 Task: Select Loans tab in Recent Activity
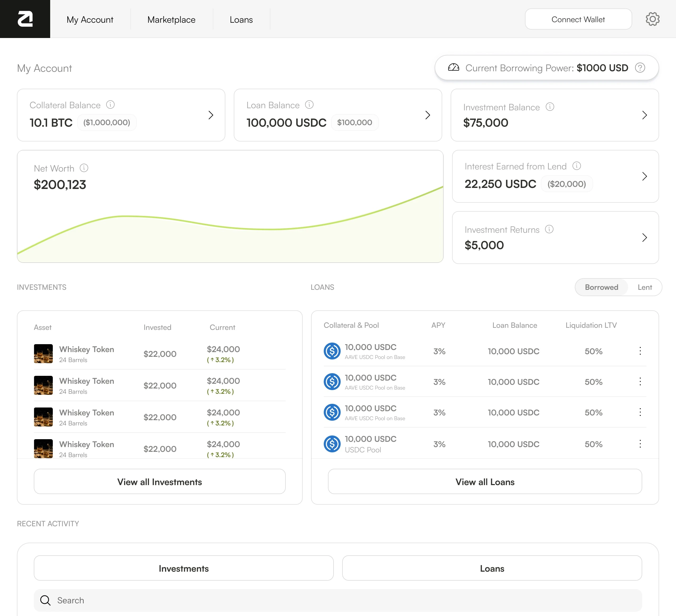(492, 568)
